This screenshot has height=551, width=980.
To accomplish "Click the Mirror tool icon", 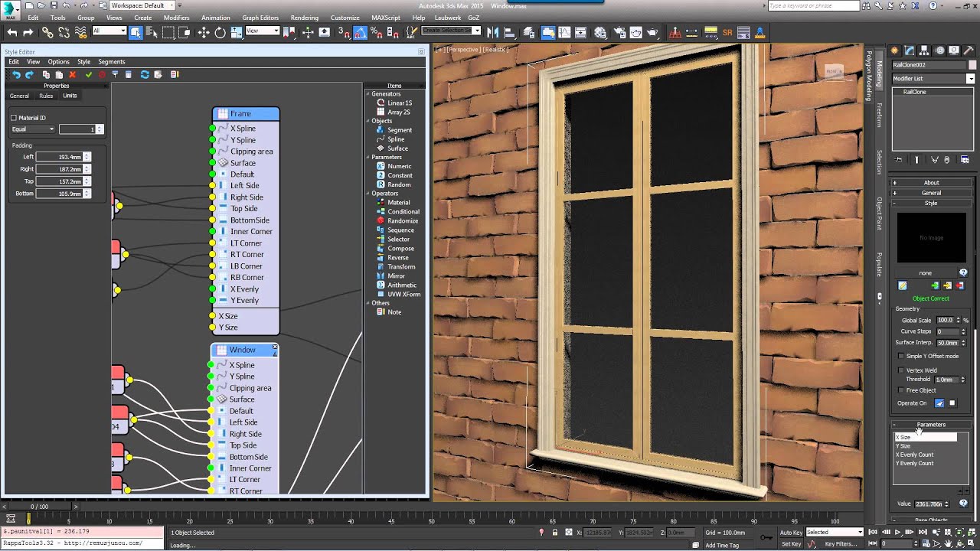I will tap(494, 32).
